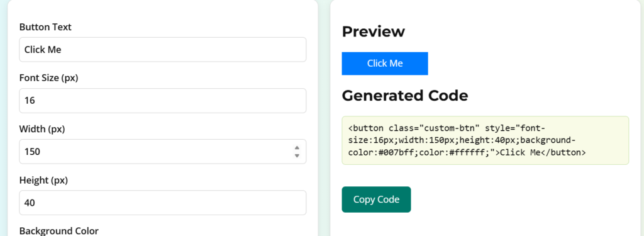Focus the Button Text input field
The image size is (644, 236).
163,50
